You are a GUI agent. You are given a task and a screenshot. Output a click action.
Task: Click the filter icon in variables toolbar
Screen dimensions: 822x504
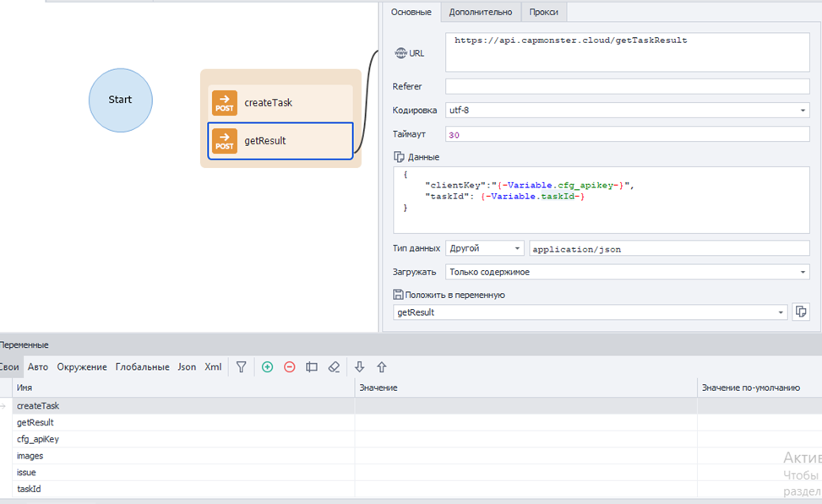point(242,367)
